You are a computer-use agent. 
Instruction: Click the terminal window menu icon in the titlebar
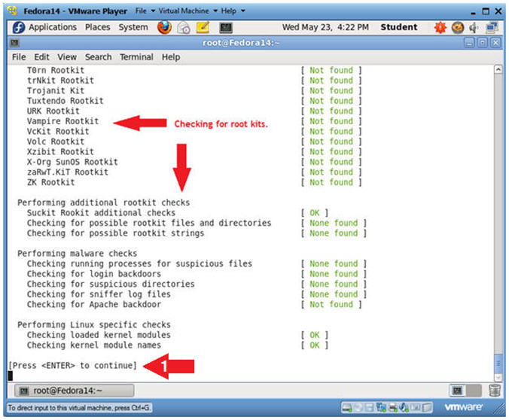(14, 42)
